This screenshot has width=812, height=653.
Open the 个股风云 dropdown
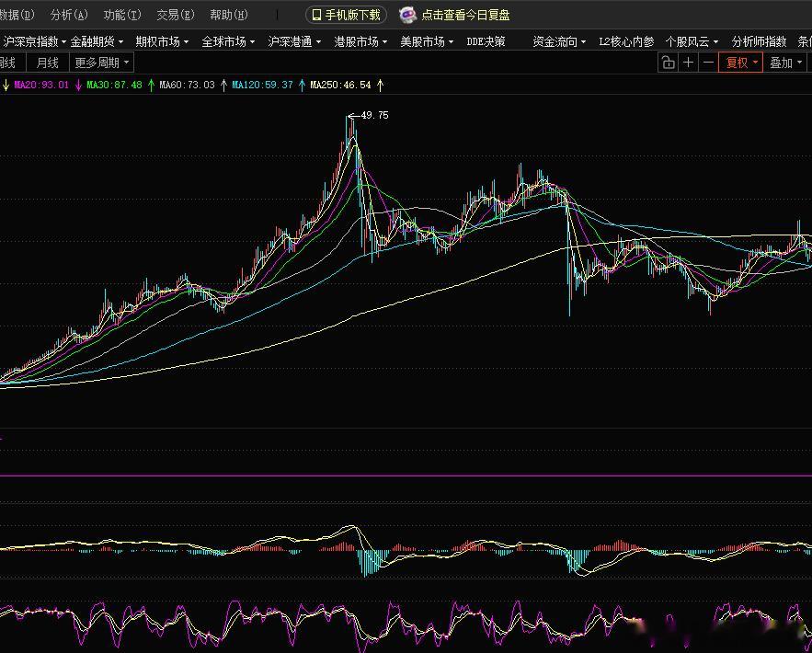coord(692,41)
